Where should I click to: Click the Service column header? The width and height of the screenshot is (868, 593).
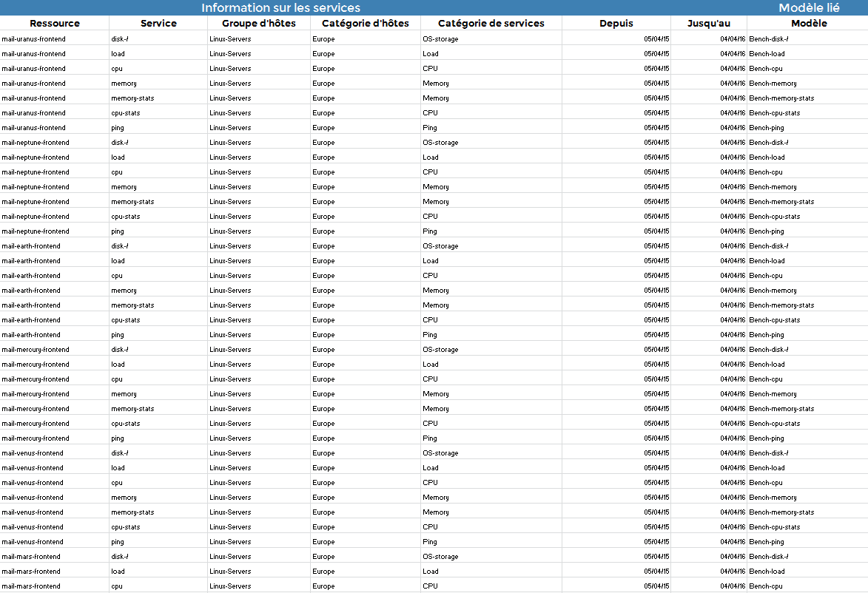(158, 23)
